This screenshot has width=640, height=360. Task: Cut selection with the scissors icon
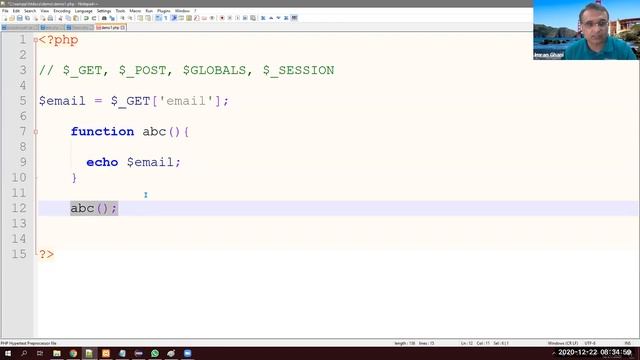coord(60,18)
